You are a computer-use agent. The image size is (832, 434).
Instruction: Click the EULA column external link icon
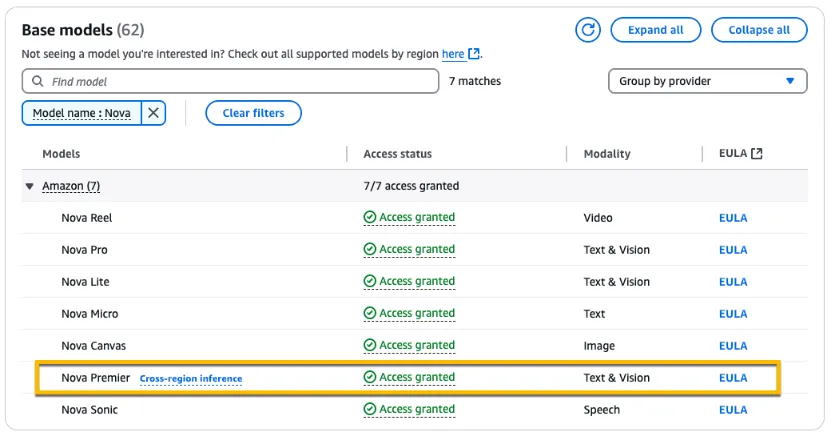tap(757, 153)
